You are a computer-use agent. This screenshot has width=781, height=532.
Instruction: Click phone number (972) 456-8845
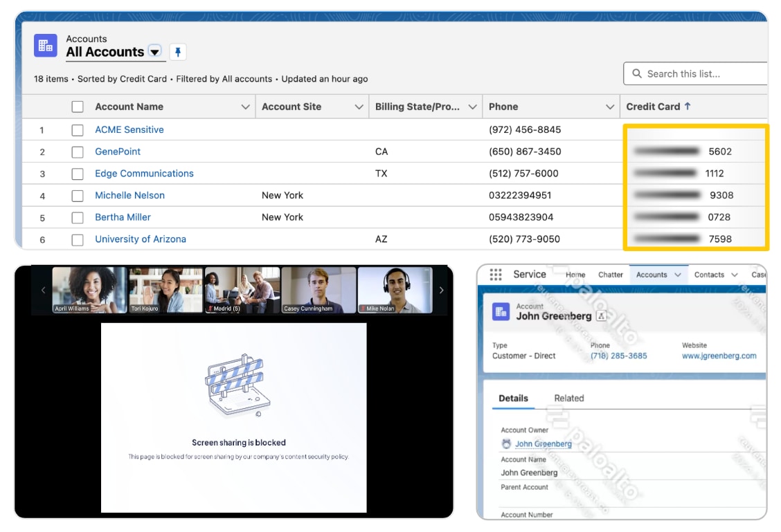click(x=525, y=129)
